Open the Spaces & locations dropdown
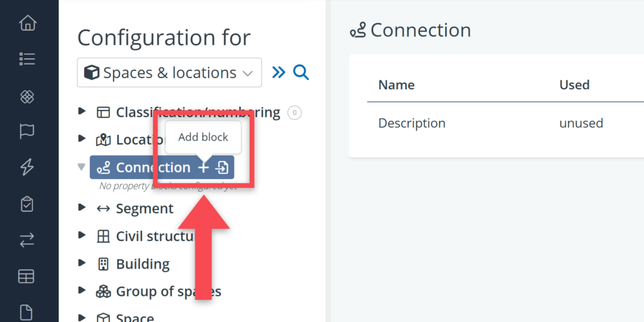The image size is (644, 322). tap(169, 73)
